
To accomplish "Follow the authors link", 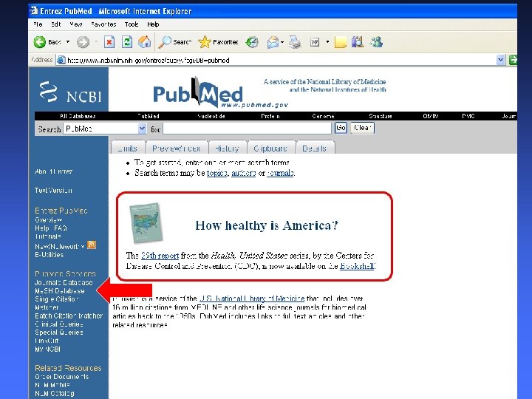I will (x=244, y=173).
